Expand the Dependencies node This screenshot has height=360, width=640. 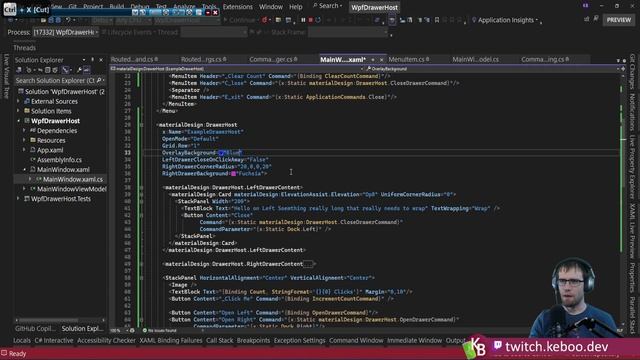[x=24, y=130]
